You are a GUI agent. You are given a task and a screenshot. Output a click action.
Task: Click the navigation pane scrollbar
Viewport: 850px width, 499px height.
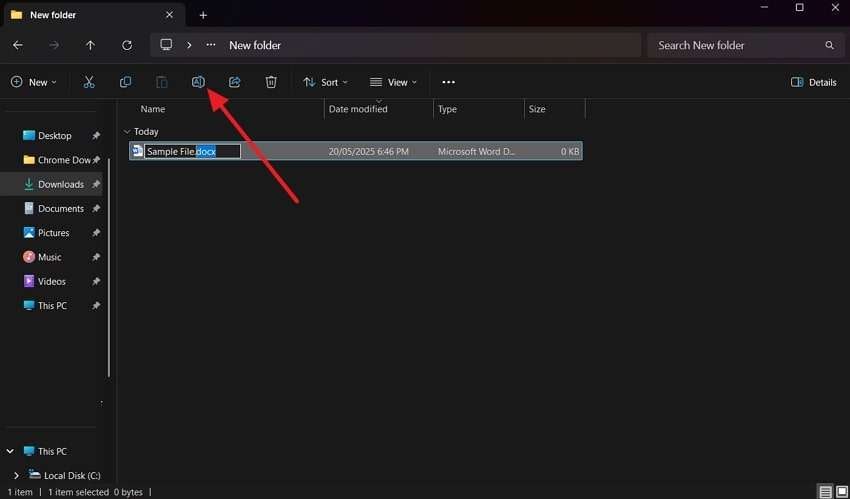(x=109, y=267)
